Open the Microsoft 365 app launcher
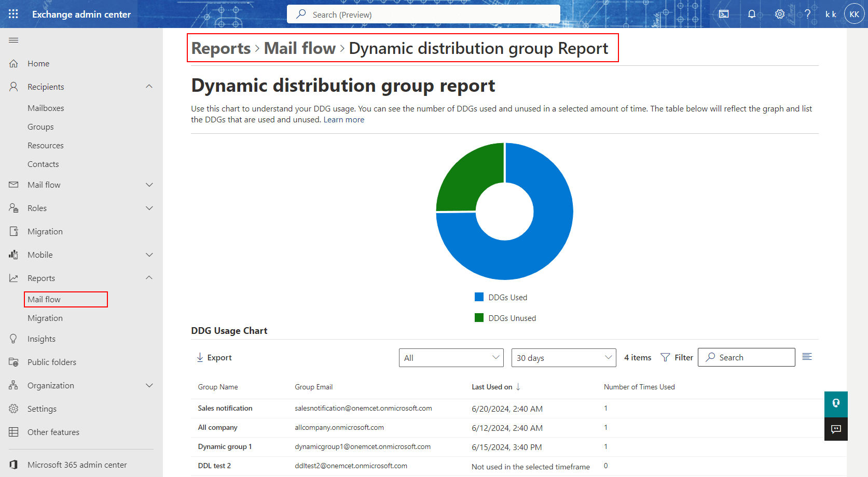868x477 pixels. (13, 13)
